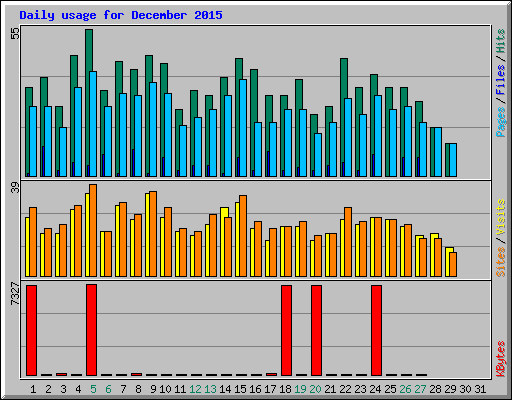Viewport: 512px width, 400px height.
Task: Select the red KBytes bar for day 24
Action: pos(376,330)
